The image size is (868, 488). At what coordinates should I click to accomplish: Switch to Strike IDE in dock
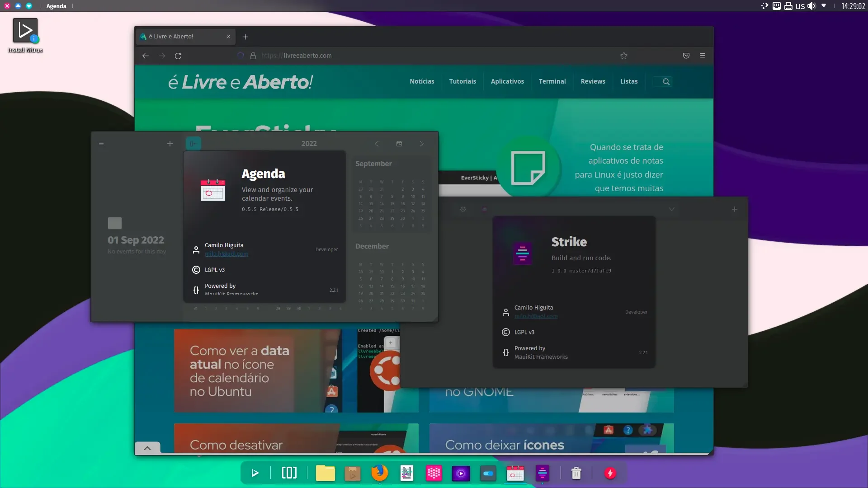point(542,473)
